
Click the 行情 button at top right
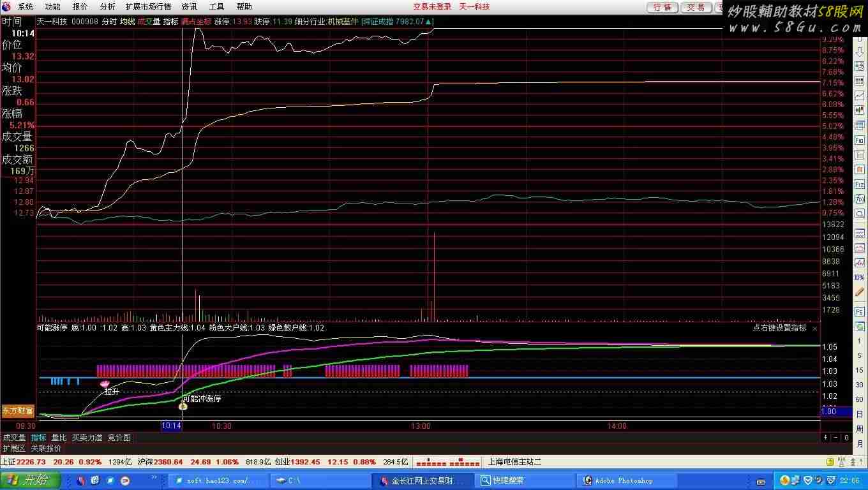pyautogui.click(x=662, y=7)
